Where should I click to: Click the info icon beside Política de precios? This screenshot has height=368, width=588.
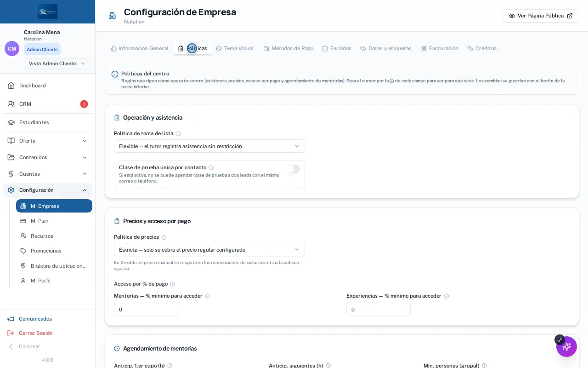click(164, 237)
